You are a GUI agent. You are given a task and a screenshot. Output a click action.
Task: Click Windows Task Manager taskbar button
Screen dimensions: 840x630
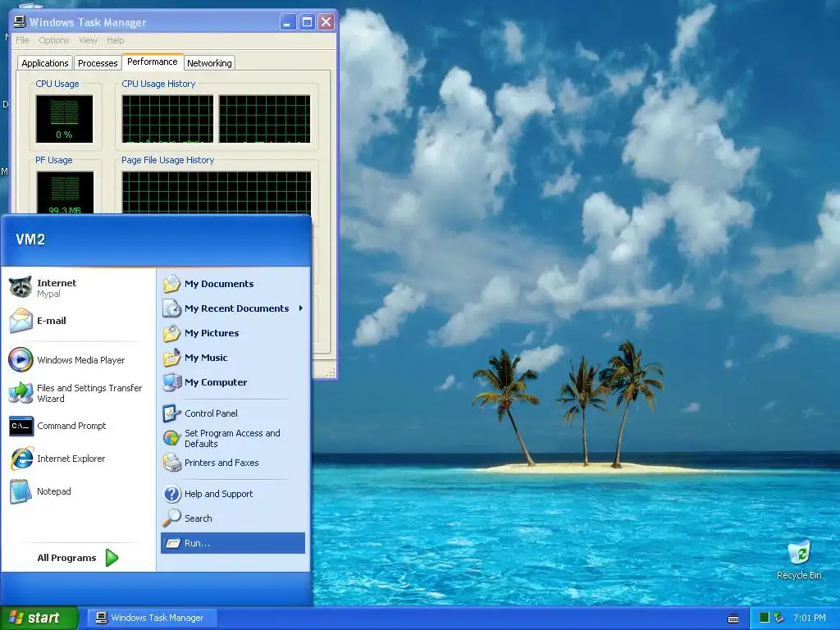[152, 618]
